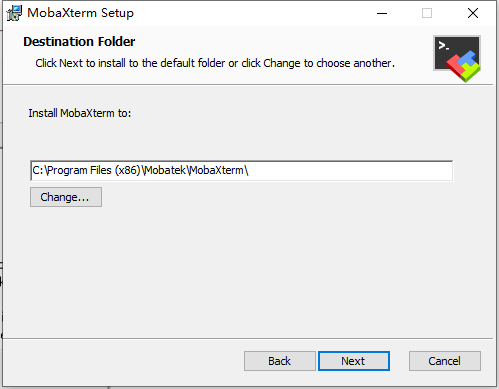Screen dimensions: 499x389
Task: Click the "Destination Folder" heading
Action: pos(79,42)
